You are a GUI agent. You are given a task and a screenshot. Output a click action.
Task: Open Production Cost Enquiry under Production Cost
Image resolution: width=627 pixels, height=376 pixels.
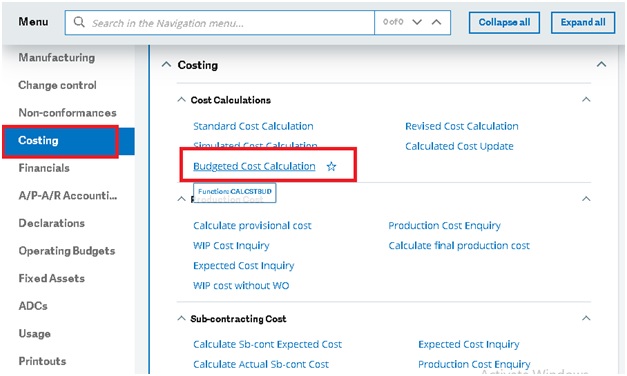(444, 226)
